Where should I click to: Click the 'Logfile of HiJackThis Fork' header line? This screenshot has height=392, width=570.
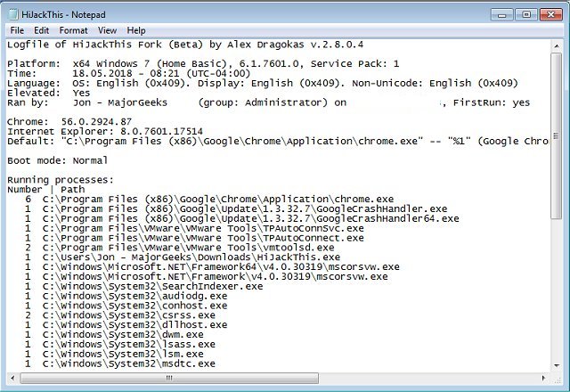[185, 45]
